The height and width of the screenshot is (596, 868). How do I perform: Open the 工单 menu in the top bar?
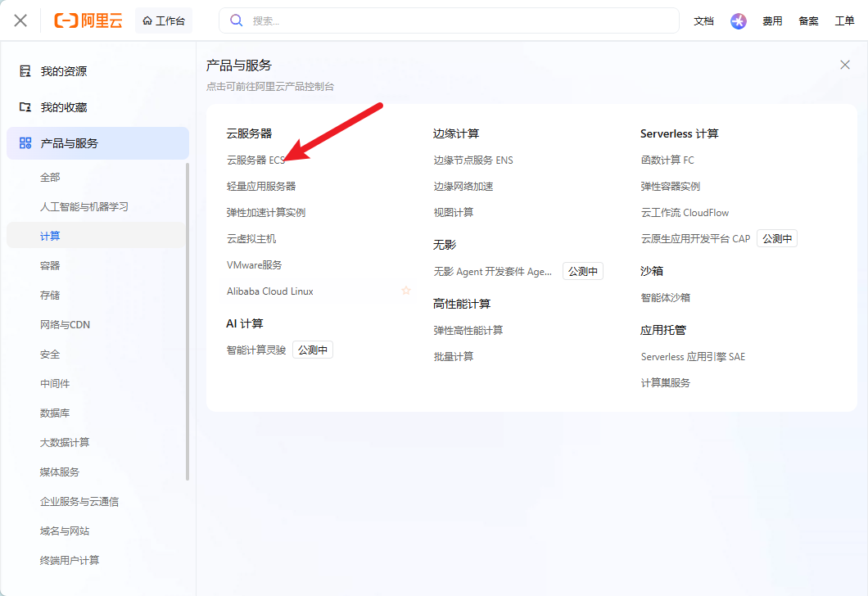[x=844, y=21]
